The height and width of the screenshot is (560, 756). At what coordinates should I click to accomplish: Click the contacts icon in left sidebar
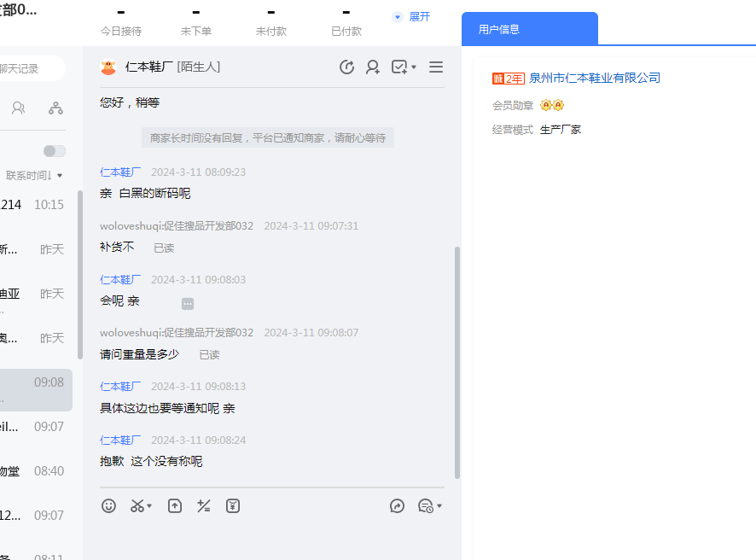tap(18, 108)
